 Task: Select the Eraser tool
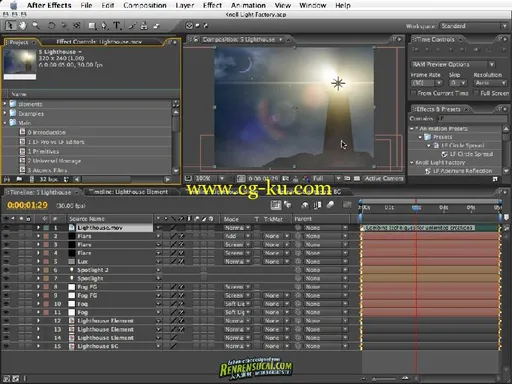point(156,26)
